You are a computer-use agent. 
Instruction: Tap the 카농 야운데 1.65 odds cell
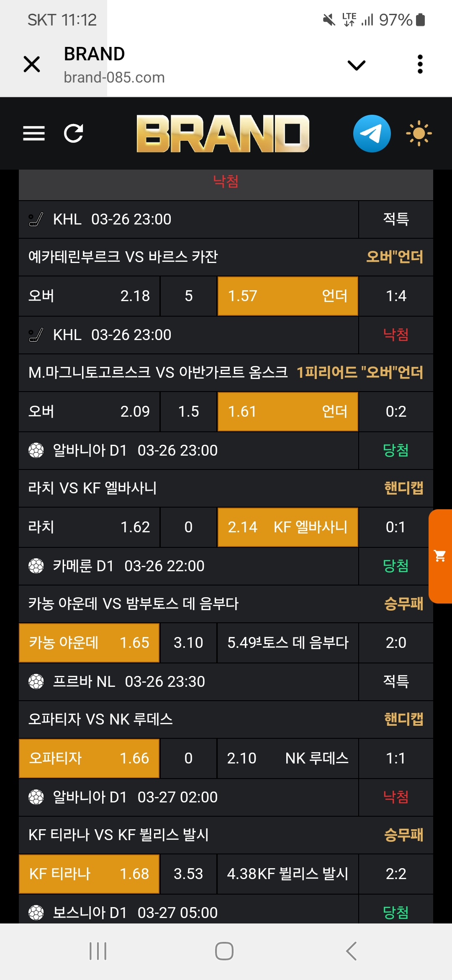(x=89, y=643)
